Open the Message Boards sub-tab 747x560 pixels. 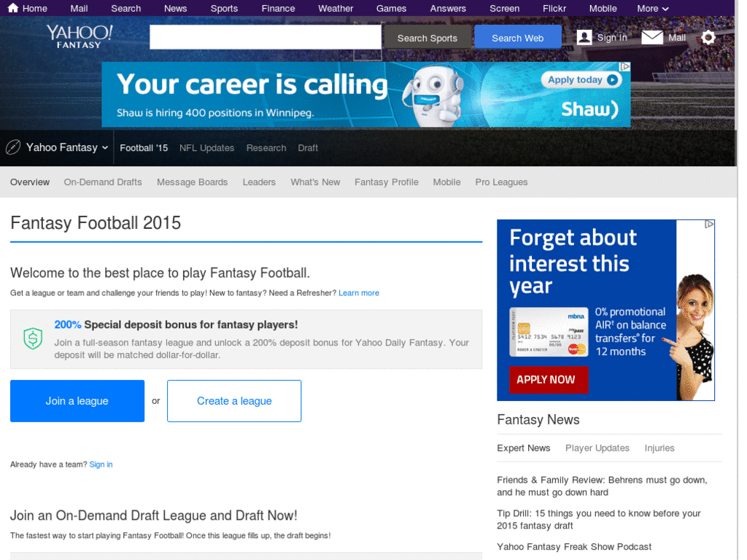pyautogui.click(x=192, y=182)
